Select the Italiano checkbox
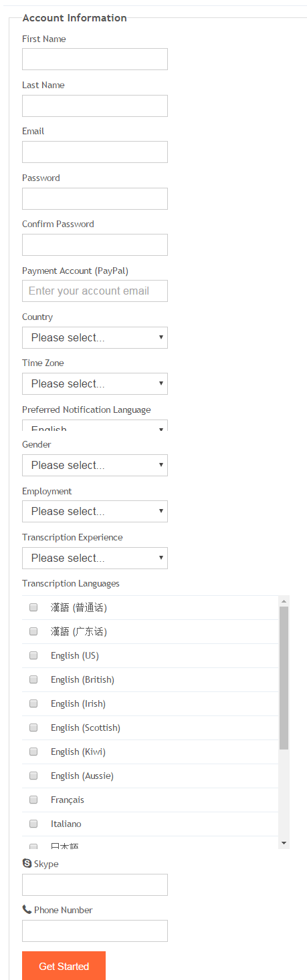 [33, 824]
